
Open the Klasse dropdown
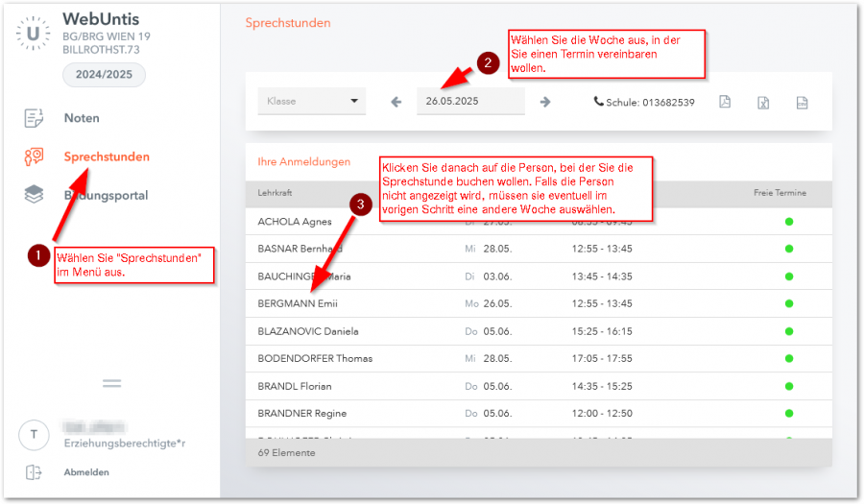coord(311,101)
